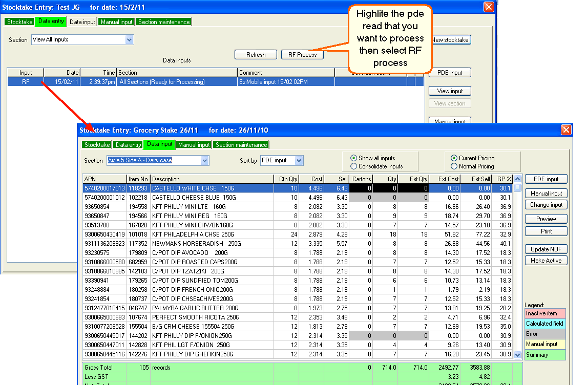Screen dimensions: 588x385
Task: Click the item table scroll up arrow
Action: (517, 179)
